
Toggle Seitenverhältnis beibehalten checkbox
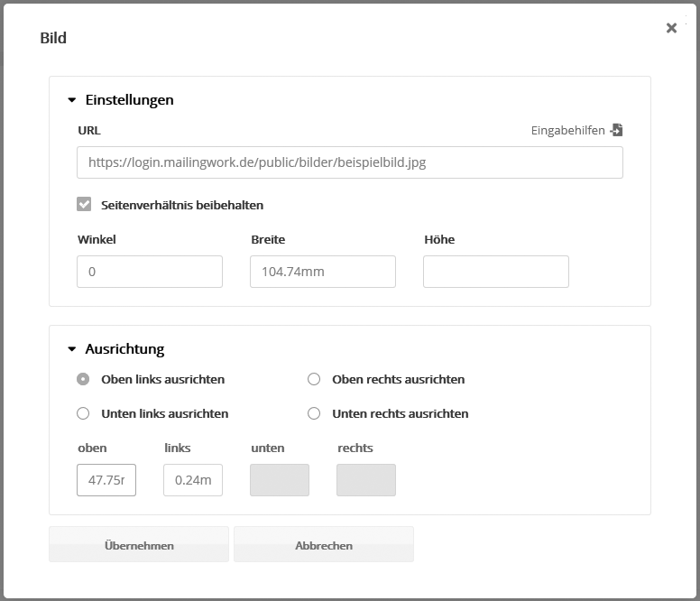(84, 205)
